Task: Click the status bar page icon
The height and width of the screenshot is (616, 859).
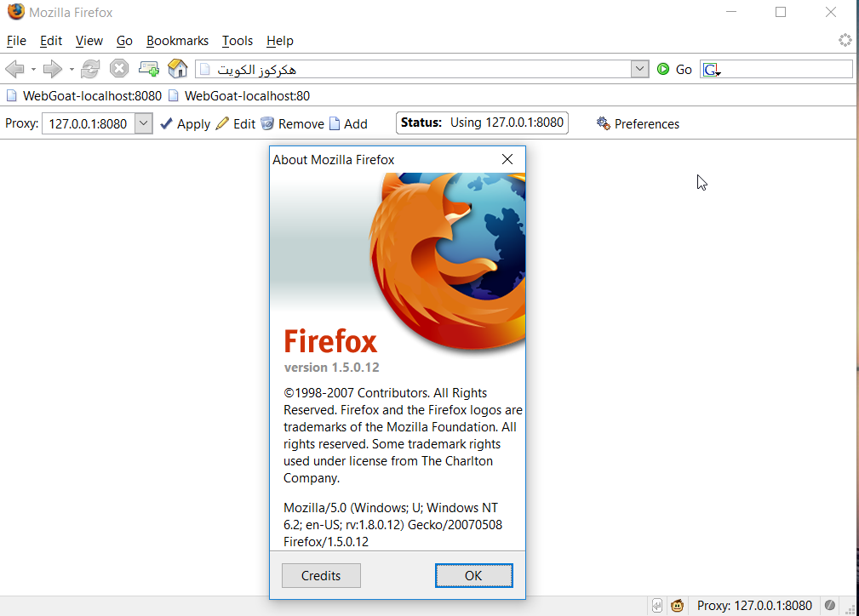Action: [657, 606]
